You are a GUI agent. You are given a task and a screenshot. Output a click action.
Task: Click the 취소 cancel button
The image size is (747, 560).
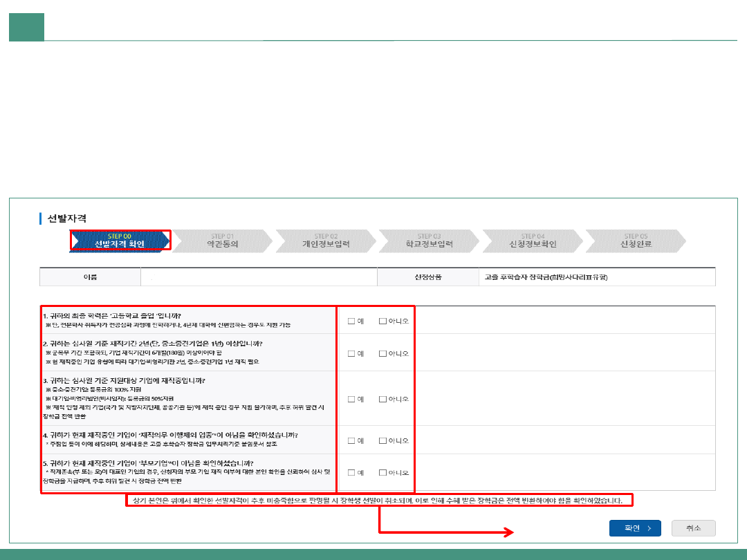coord(693,528)
